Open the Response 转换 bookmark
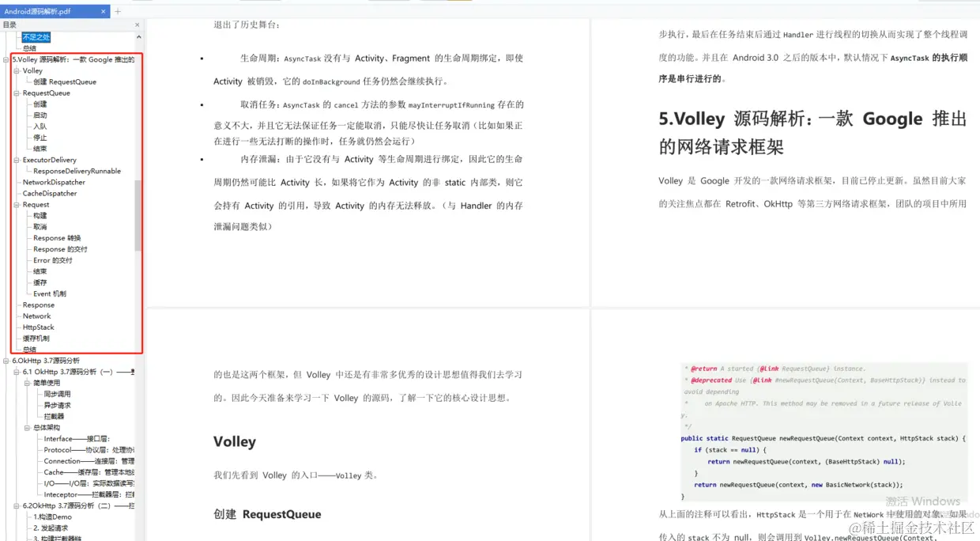Image resolution: width=980 pixels, height=541 pixels. coord(57,237)
